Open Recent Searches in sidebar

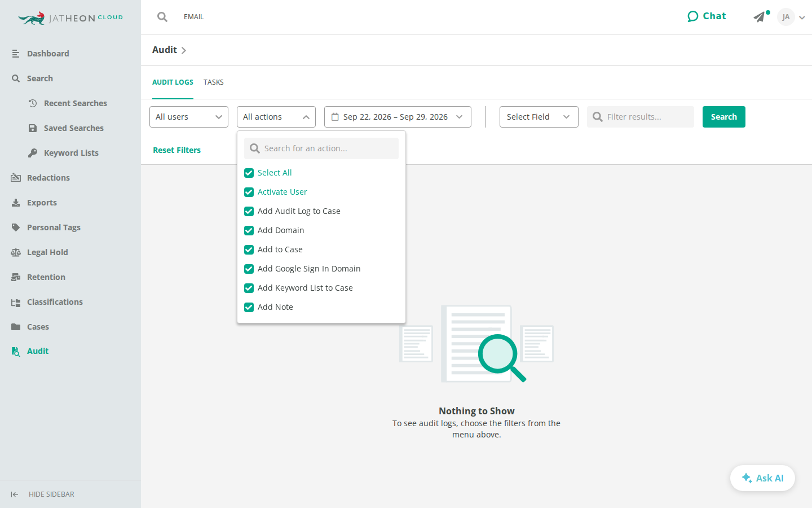[x=76, y=103]
